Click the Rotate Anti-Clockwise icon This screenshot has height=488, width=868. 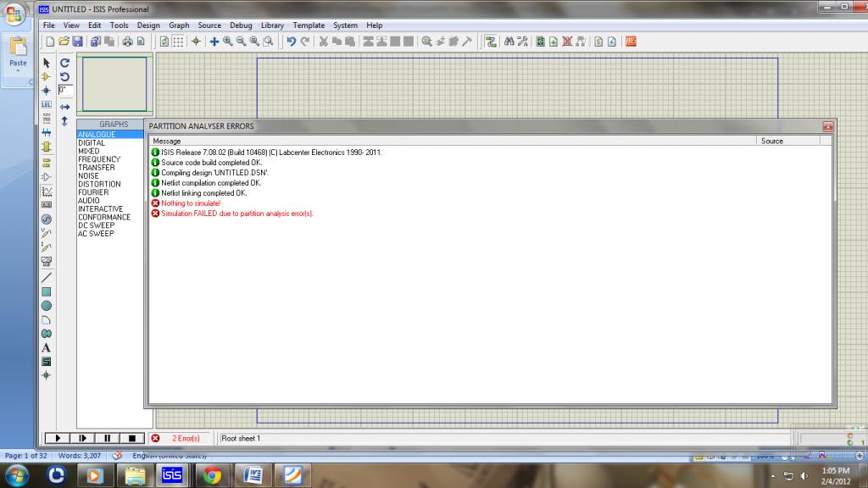tap(64, 76)
